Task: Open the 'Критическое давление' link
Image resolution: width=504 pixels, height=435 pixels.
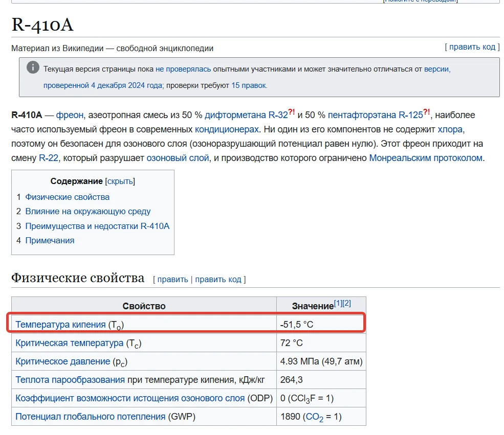Action: click(62, 361)
